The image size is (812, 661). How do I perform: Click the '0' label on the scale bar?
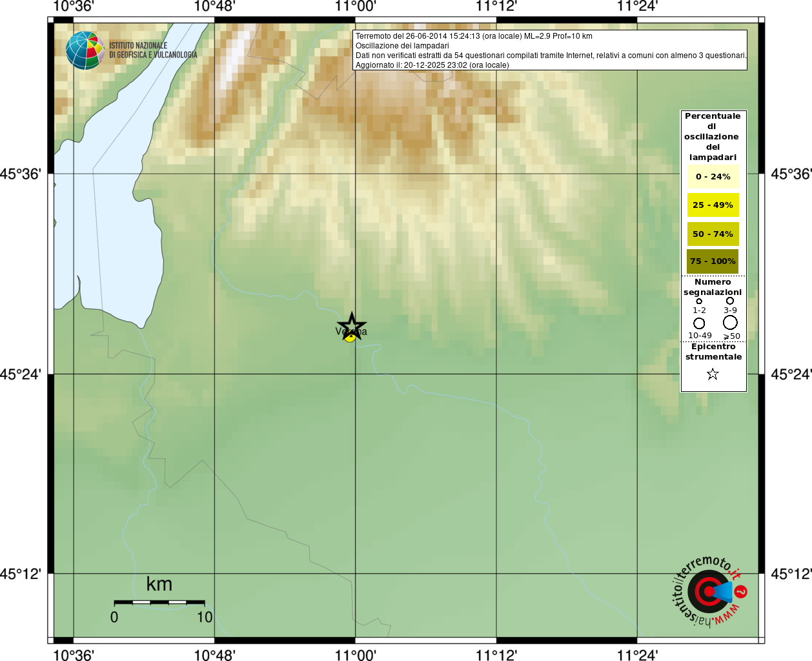pyautogui.click(x=114, y=617)
